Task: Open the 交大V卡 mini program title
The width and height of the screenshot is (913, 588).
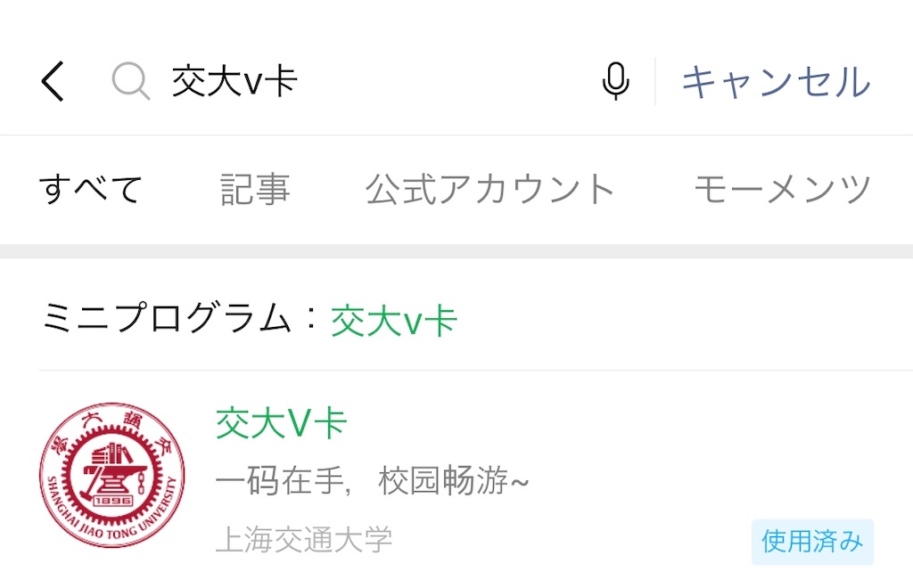Action: (x=282, y=423)
